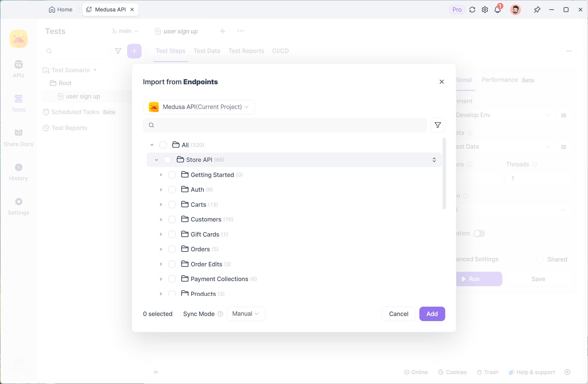The height and width of the screenshot is (384, 588).
Task: Switch to the Performance Beta tab
Action: click(x=508, y=80)
